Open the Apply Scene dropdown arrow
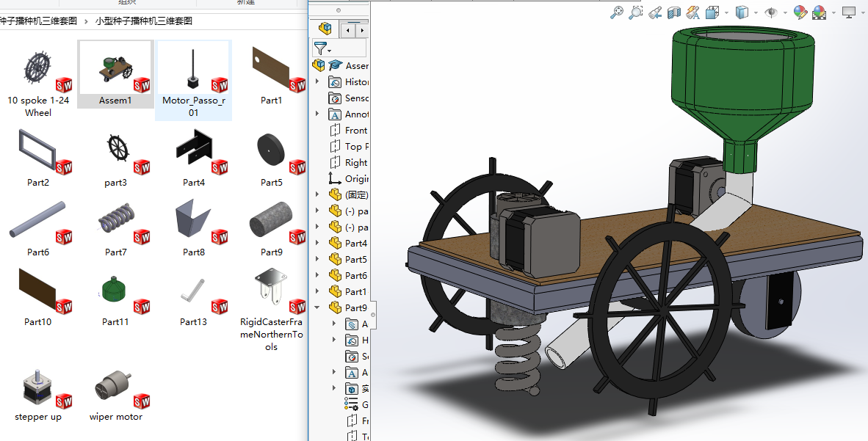The width and height of the screenshot is (868, 441). click(833, 12)
